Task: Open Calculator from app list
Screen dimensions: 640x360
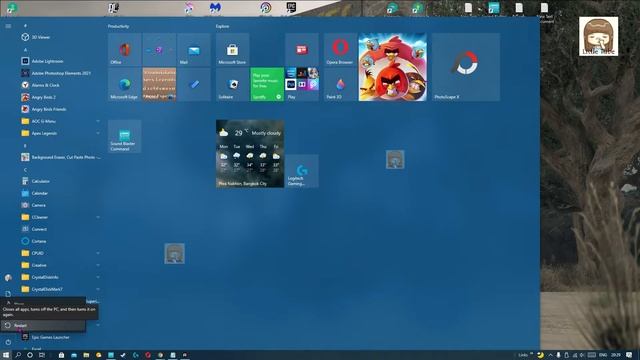Action: tap(59, 181)
